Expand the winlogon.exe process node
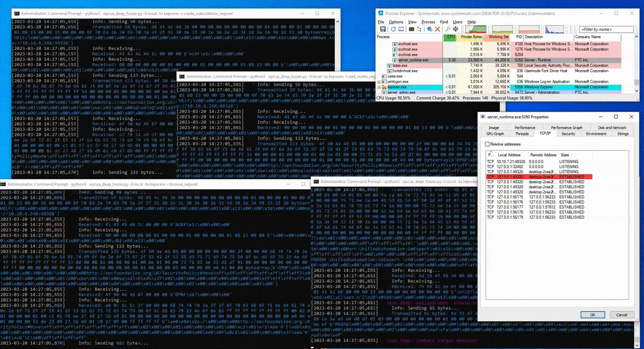The width and height of the screenshot is (644, 349). tap(379, 82)
